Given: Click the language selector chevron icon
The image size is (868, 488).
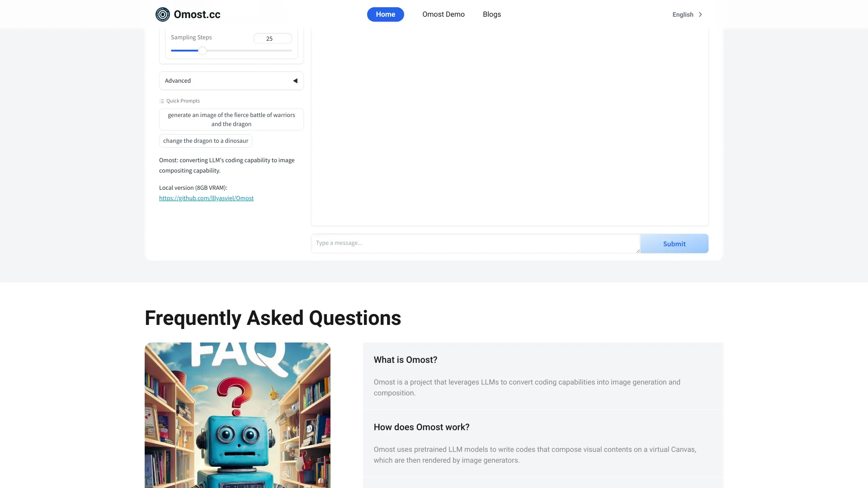Looking at the screenshot, I should (701, 14).
